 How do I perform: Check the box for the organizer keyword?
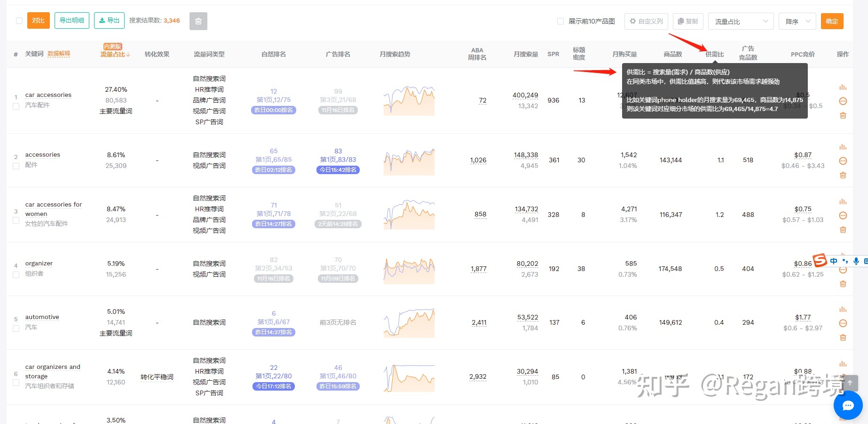click(x=16, y=275)
